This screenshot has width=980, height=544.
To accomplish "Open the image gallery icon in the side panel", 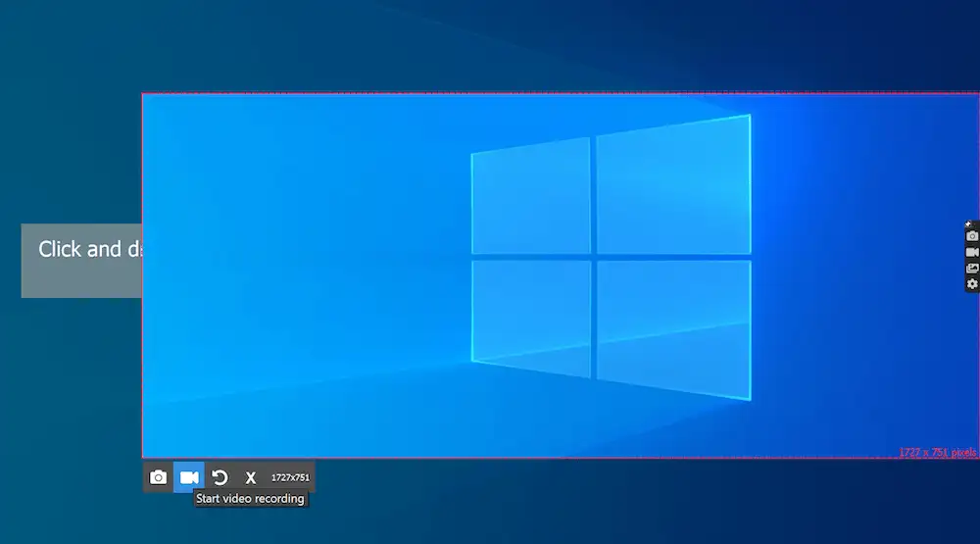I will (972, 269).
